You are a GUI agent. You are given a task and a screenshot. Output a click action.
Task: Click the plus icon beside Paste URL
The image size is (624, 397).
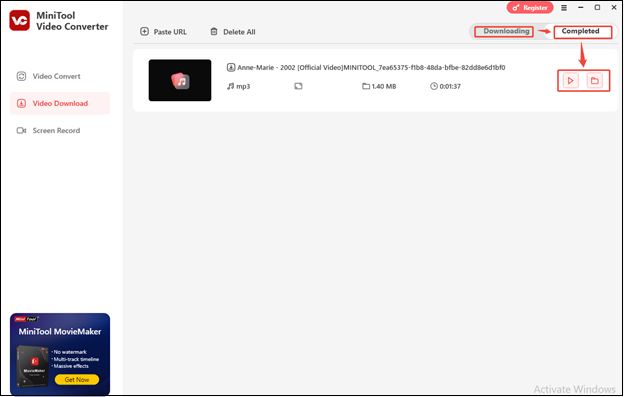click(144, 31)
